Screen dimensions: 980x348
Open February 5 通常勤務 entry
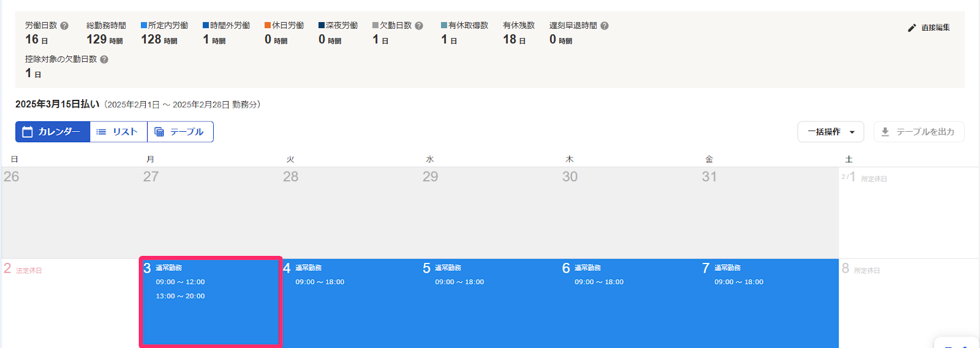point(490,303)
